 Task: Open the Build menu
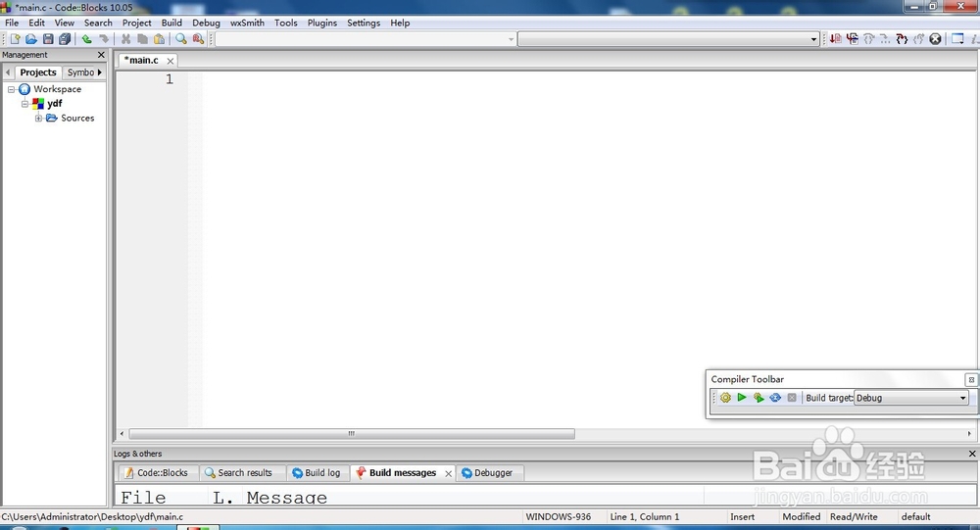point(171,23)
